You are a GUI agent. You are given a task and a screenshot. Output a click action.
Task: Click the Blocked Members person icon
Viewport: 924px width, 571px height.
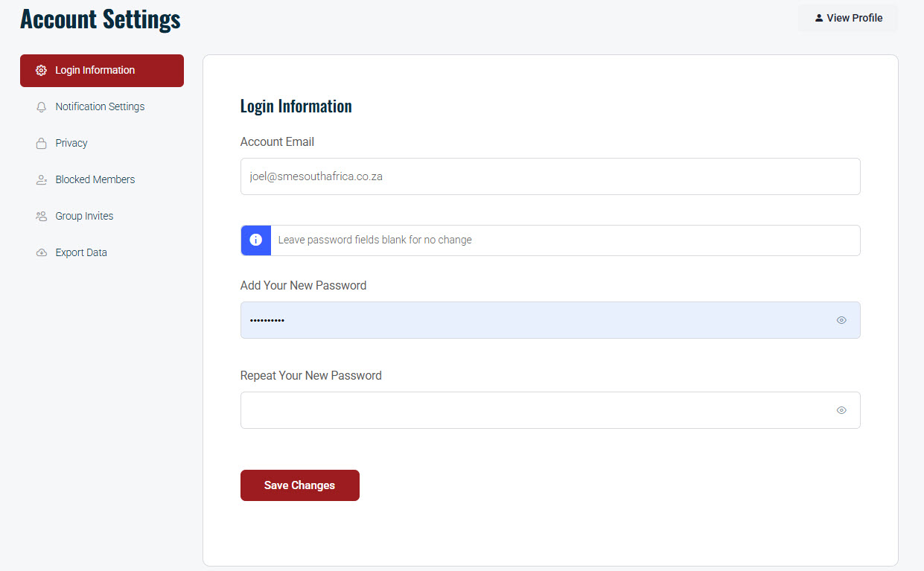[x=42, y=180]
